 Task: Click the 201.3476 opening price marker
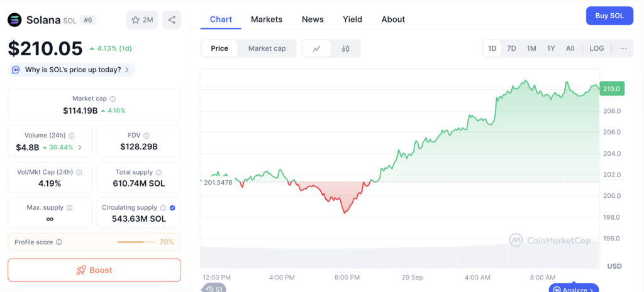point(218,182)
